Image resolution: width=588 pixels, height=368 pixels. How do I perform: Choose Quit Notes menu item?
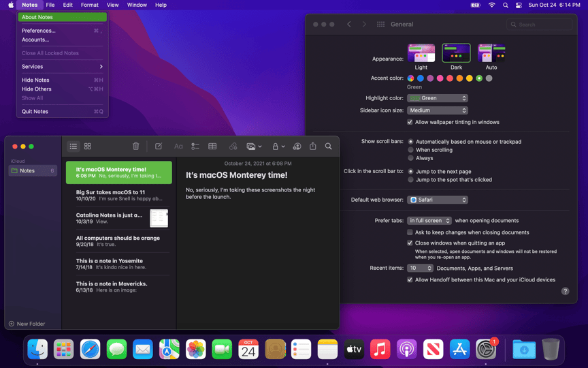point(62,112)
